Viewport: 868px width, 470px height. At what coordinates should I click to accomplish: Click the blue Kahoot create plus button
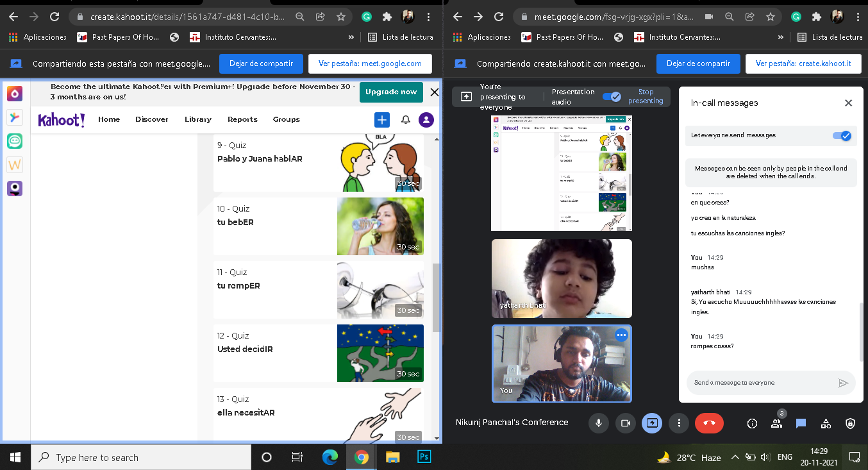(382, 120)
